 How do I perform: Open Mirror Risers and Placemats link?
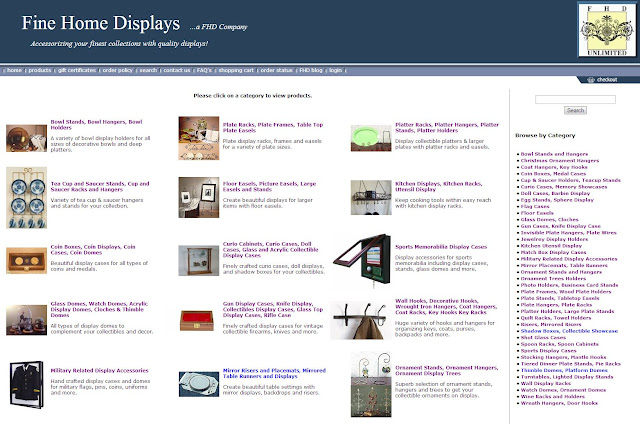tap(274, 373)
